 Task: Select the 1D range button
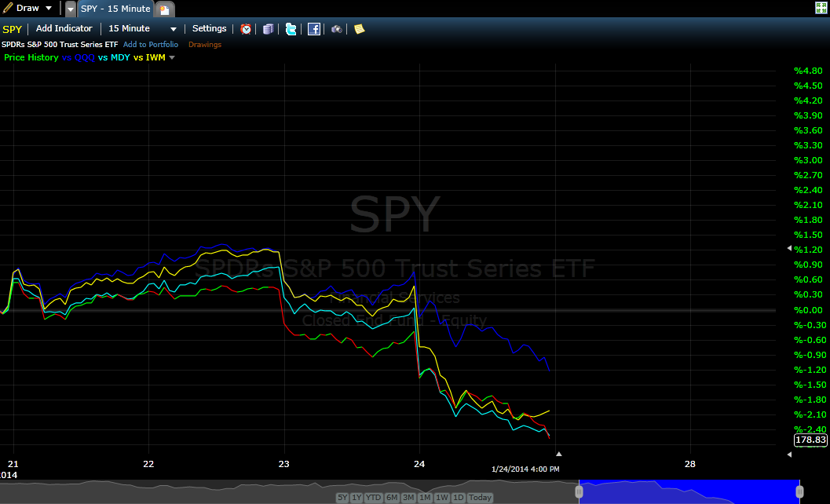459,498
